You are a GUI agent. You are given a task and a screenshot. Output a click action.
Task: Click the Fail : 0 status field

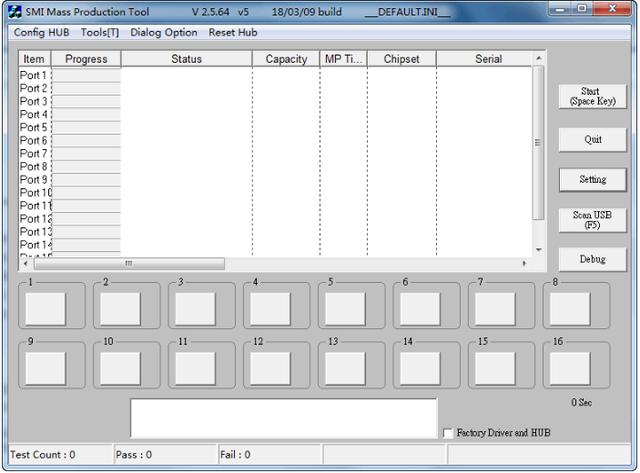(x=270, y=454)
